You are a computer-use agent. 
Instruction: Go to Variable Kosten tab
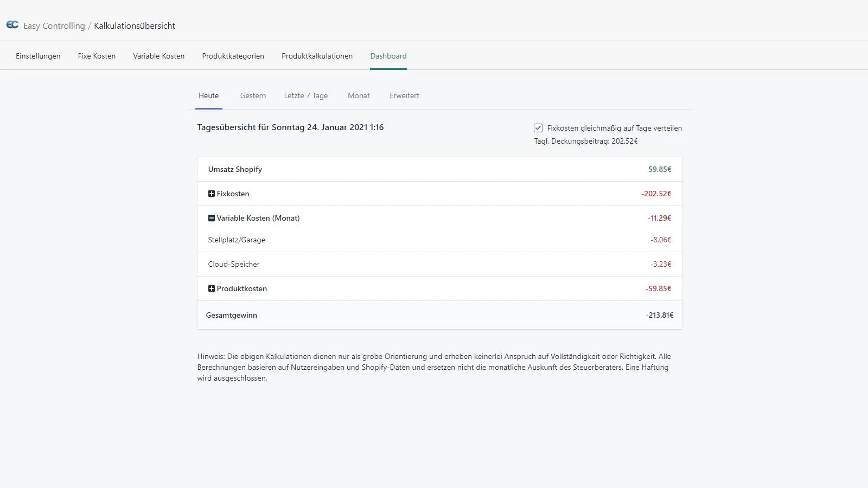click(158, 56)
